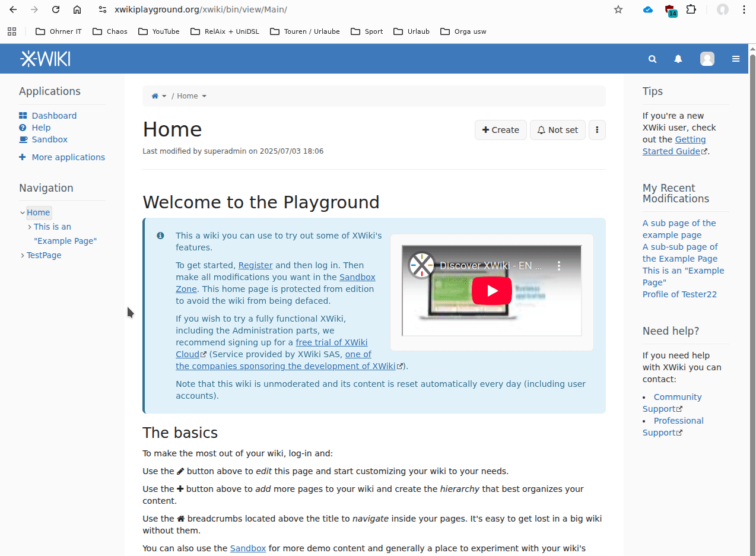Click the user avatar in header
756x556 pixels.
click(707, 59)
